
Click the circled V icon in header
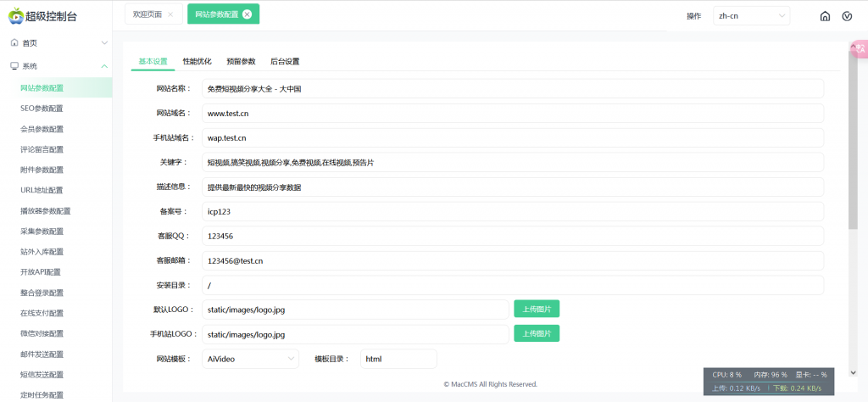(847, 16)
